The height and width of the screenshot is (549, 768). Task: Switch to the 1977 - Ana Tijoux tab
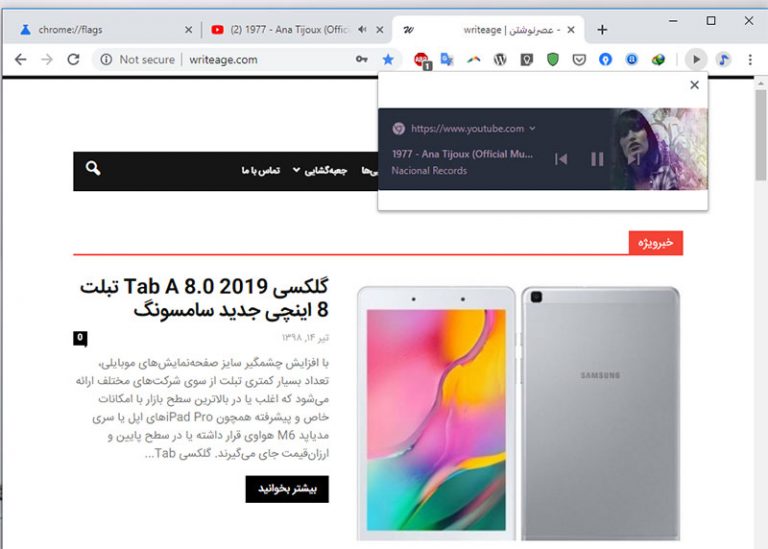(x=296, y=30)
